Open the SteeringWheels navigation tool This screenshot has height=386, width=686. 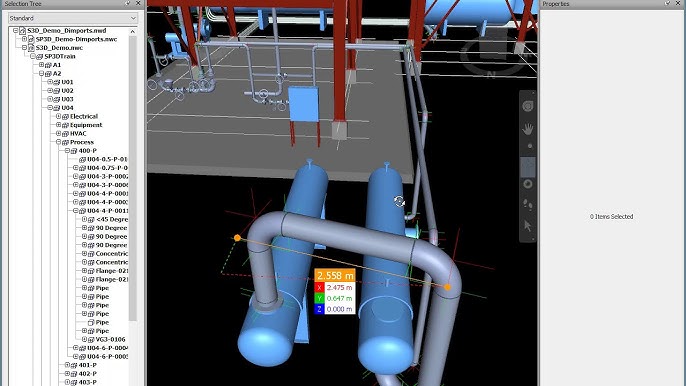[x=528, y=106]
